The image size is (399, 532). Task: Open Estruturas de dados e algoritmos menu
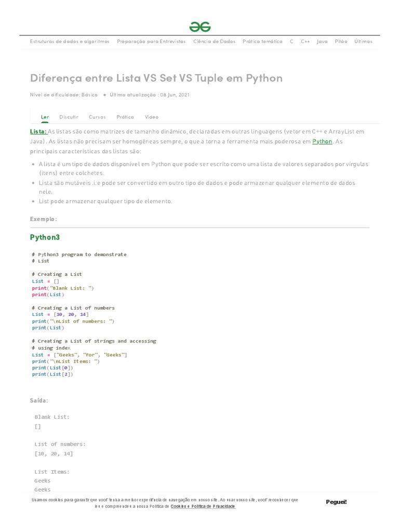tap(70, 42)
